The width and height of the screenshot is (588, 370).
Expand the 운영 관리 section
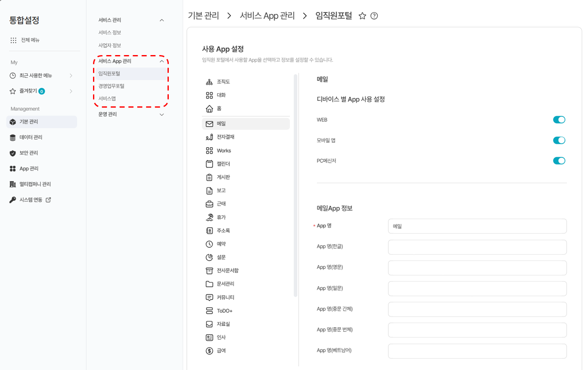pos(162,114)
